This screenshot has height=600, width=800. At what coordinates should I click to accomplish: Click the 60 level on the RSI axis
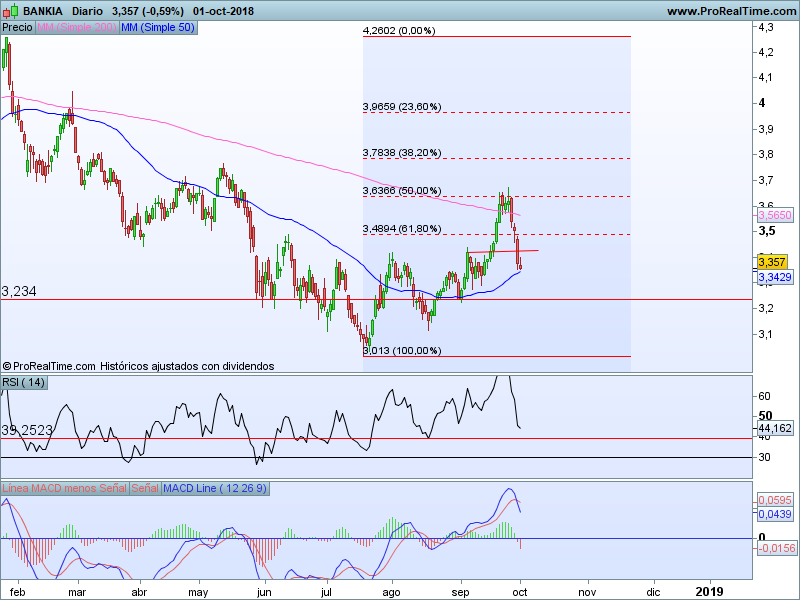(764, 396)
